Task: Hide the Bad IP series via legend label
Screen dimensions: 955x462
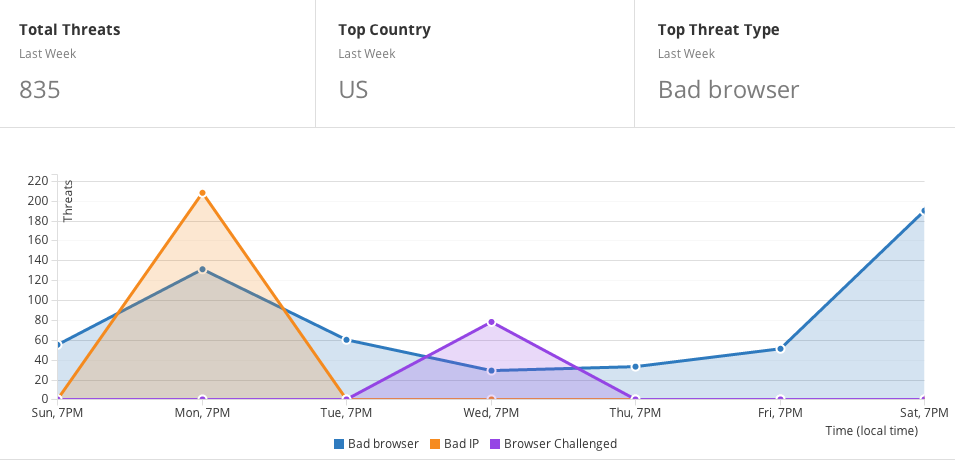Action: tap(462, 444)
